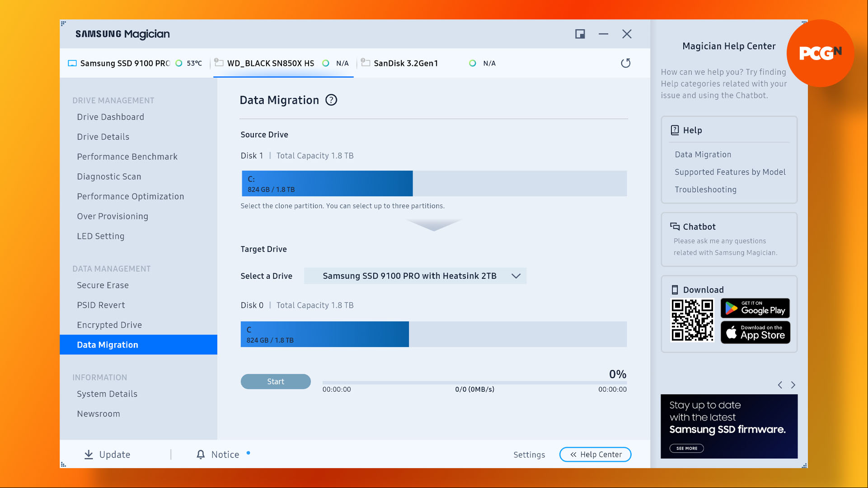This screenshot has height=488, width=868.
Task: Open Performance Benchmark
Action: [127, 157]
